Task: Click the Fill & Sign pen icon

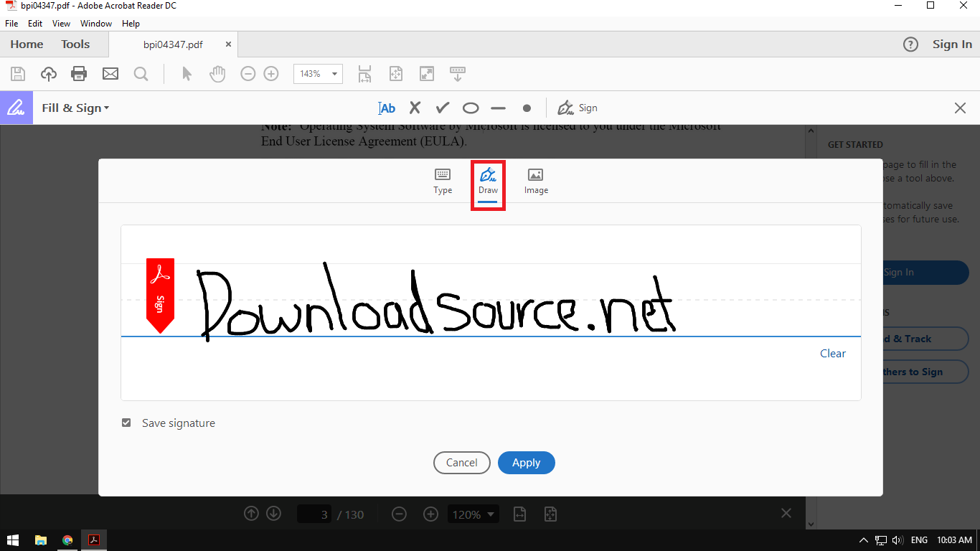Action: (x=17, y=108)
